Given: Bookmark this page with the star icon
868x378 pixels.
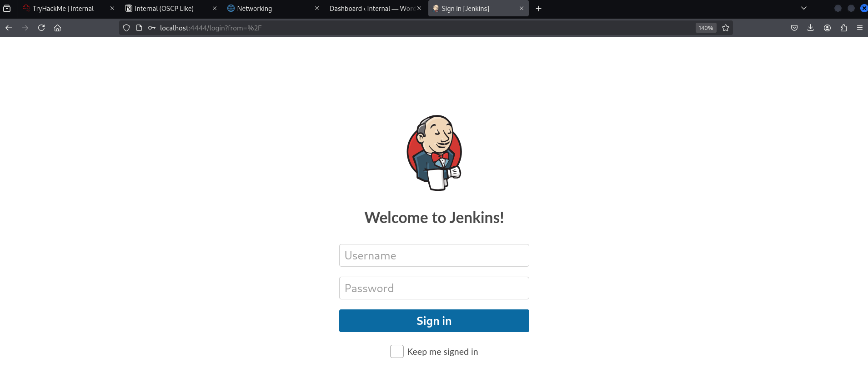Looking at the screenshot, I should (726, 28).
